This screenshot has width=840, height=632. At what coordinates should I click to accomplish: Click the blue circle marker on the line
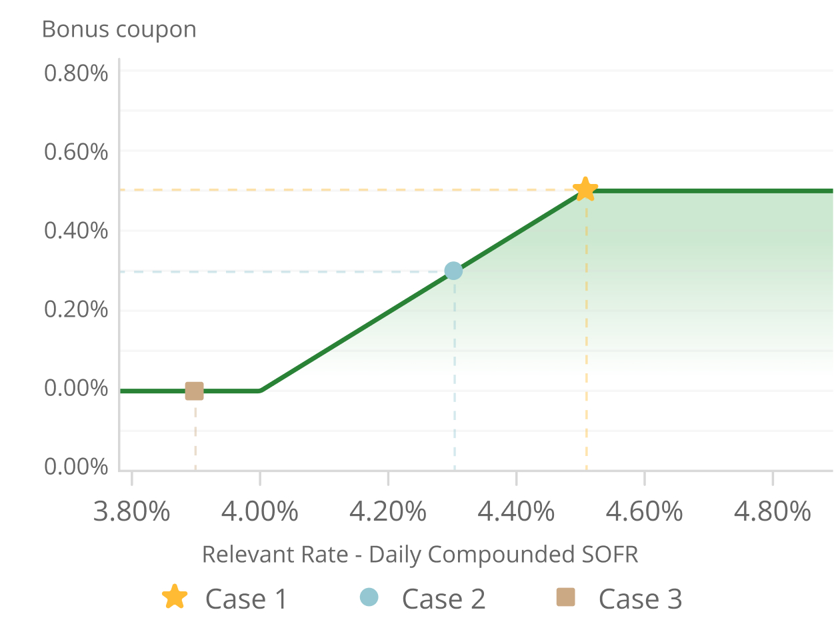point(453,271)
